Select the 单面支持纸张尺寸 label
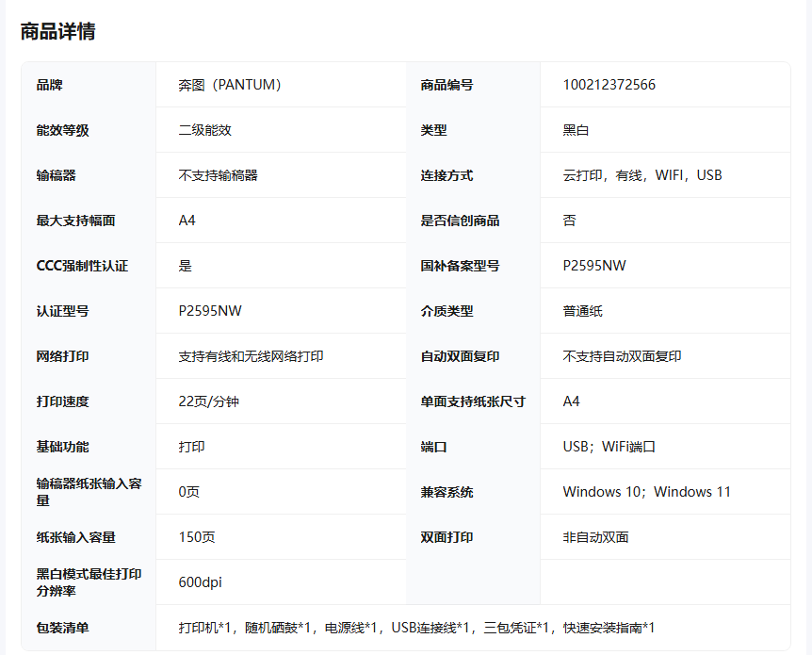Screen dimensions: 812x655 coord(473,401)
